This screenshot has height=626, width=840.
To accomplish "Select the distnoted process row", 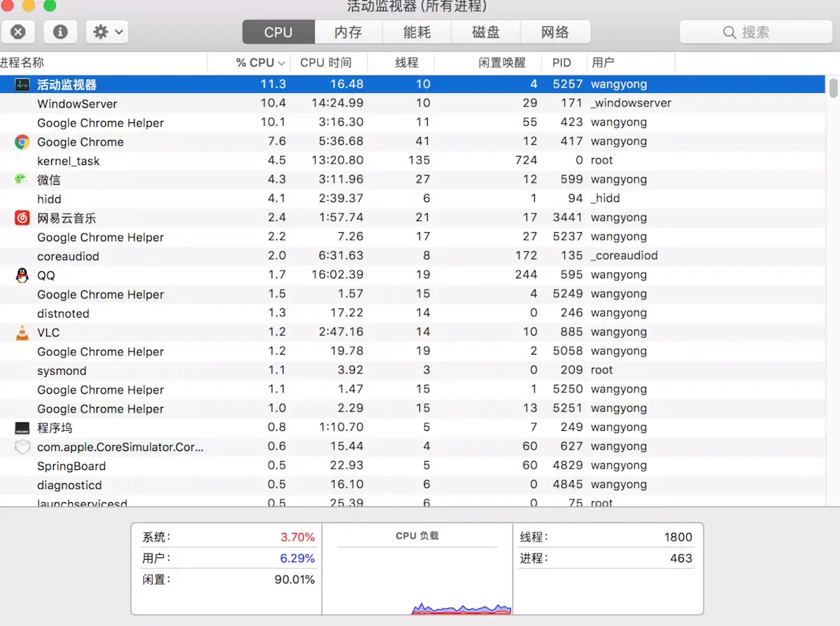I will [x=413, y=313].
